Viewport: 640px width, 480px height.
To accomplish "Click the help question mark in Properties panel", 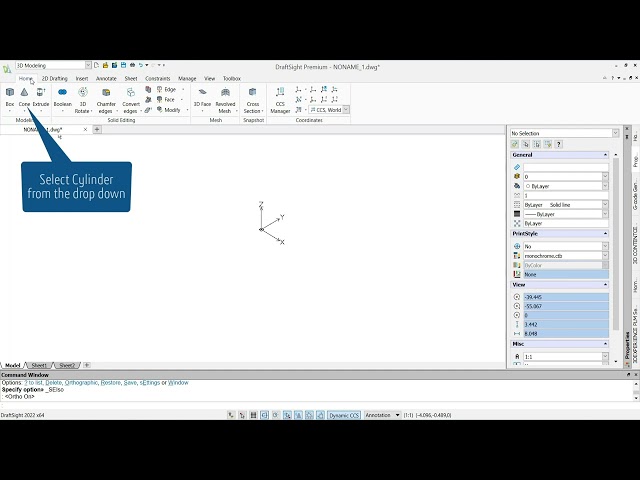I will [559, 144].
